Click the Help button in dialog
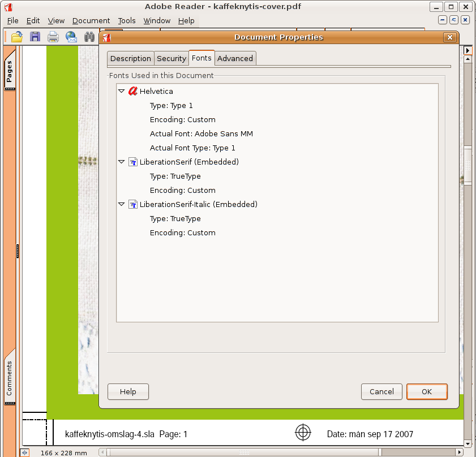The width and height of the screenshot is (476, 457). [128, 391]
